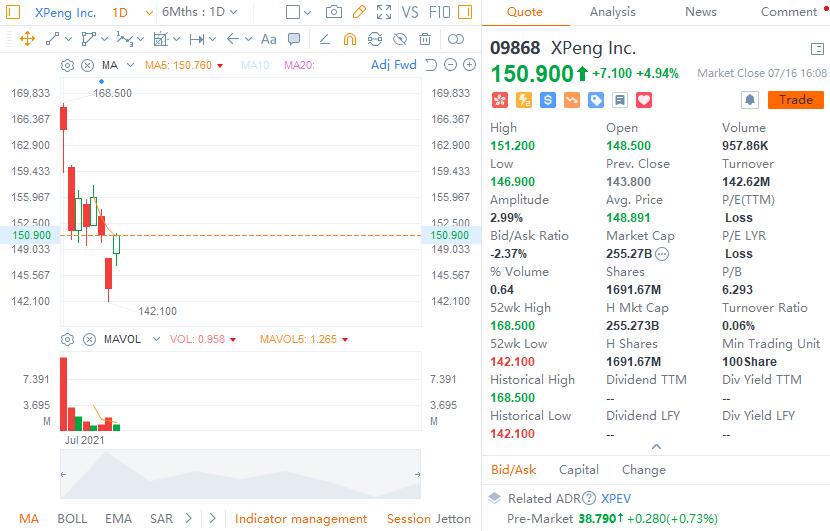The height and width of the screenshot is (531, 830).
Task: Select the BOLL indicator tab
Action: pyautogui.click(x=72, y=519)
